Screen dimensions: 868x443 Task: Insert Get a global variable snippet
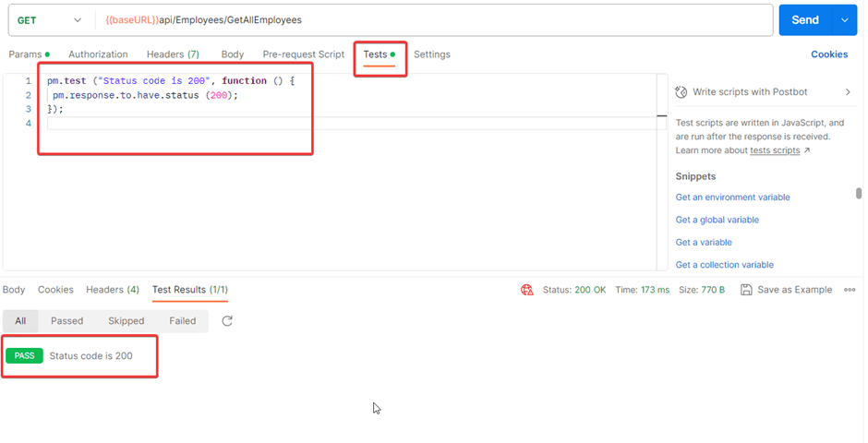(x=717, y=220)
